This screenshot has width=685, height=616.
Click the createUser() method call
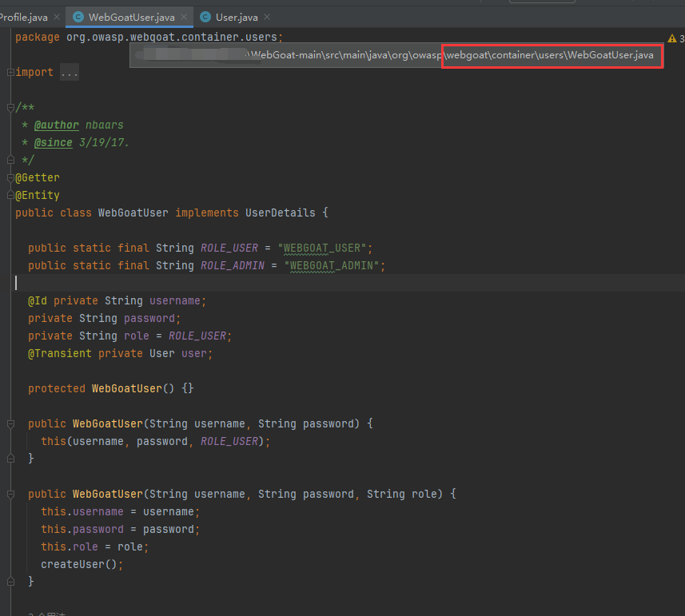click(x=78, y=564)
